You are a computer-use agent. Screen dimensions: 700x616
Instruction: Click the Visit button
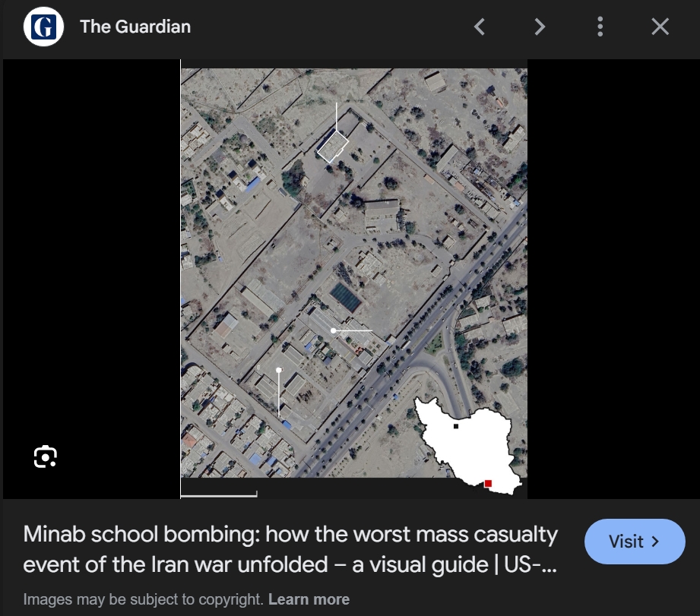(635, 542)
